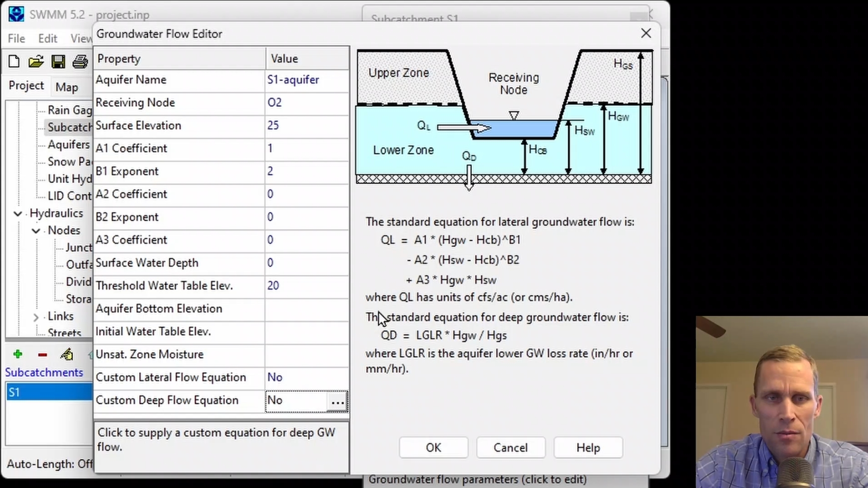Click the A2 Coefficient value field
The image size is (868, 488).
[307, 194]
